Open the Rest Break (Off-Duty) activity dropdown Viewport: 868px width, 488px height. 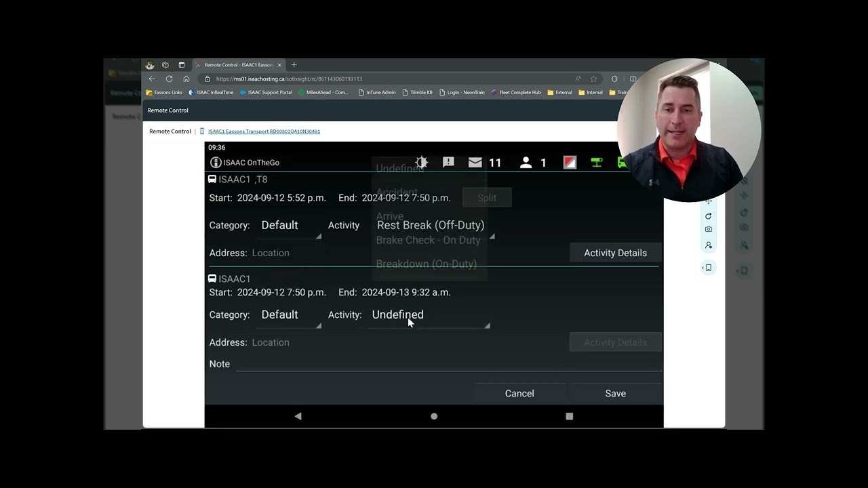434,226
